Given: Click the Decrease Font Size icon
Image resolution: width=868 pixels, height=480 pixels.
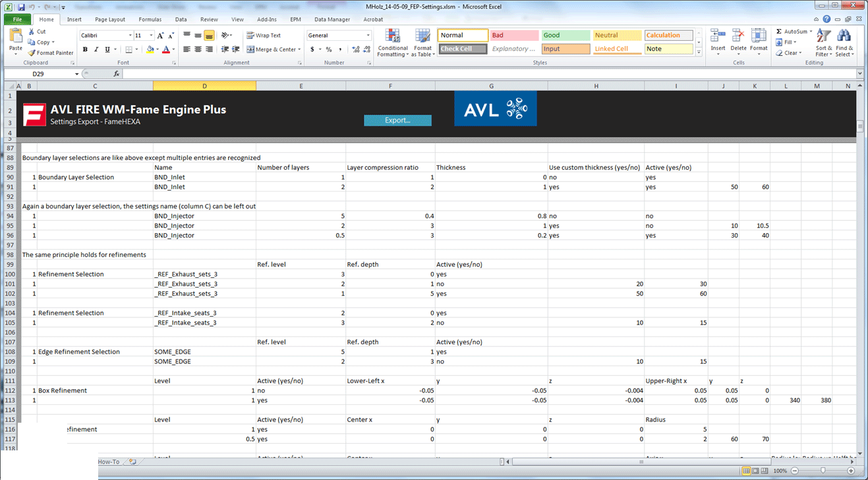Looking at the screenshot, I should coord(171,36).
